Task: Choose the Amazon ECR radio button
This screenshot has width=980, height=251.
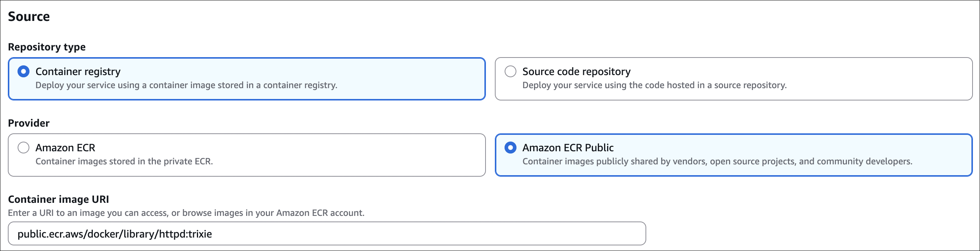Action: coord(23,148)
